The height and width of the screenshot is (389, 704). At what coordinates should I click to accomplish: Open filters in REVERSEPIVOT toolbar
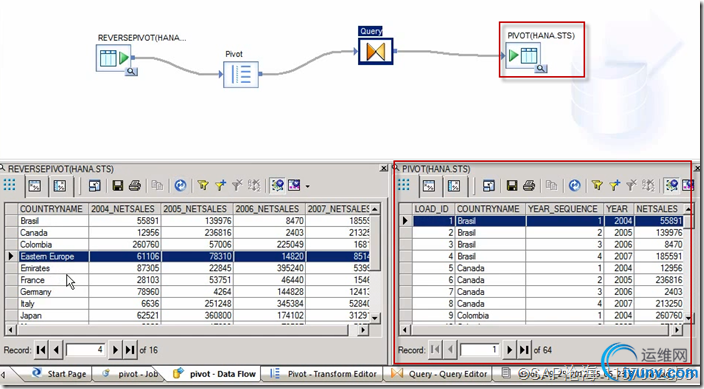[203, 186]
